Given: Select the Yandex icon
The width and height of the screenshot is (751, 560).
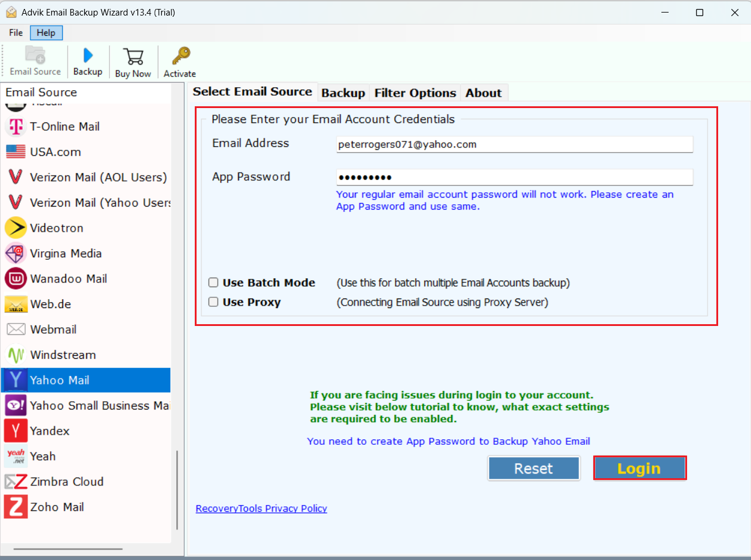Looking at the screenshot, I should tap(16, 431).
